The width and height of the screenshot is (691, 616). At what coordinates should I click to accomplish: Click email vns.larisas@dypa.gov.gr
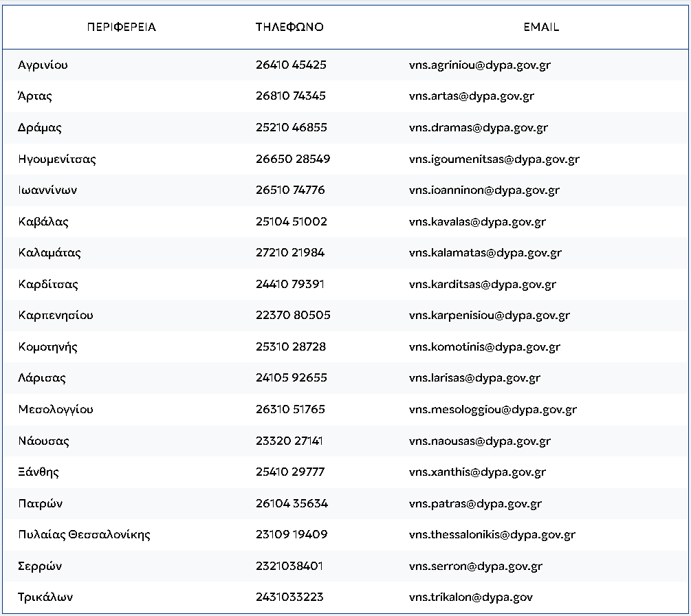(474, 378)
